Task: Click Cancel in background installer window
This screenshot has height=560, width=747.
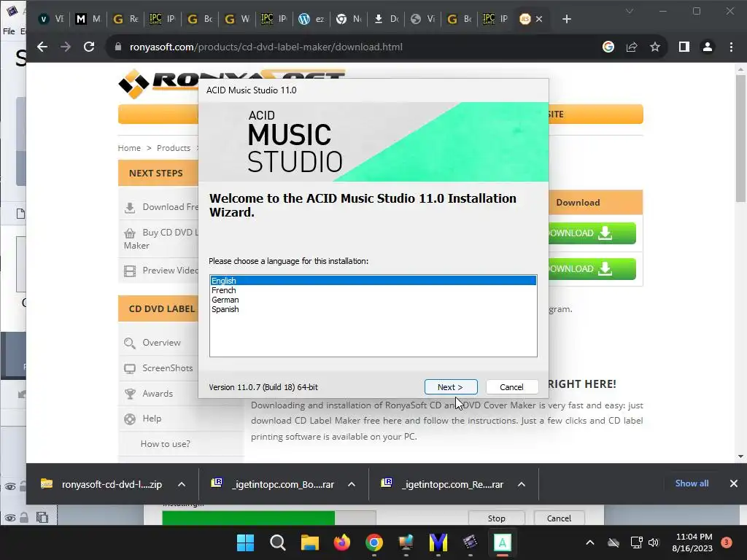Action: (559, 518)
